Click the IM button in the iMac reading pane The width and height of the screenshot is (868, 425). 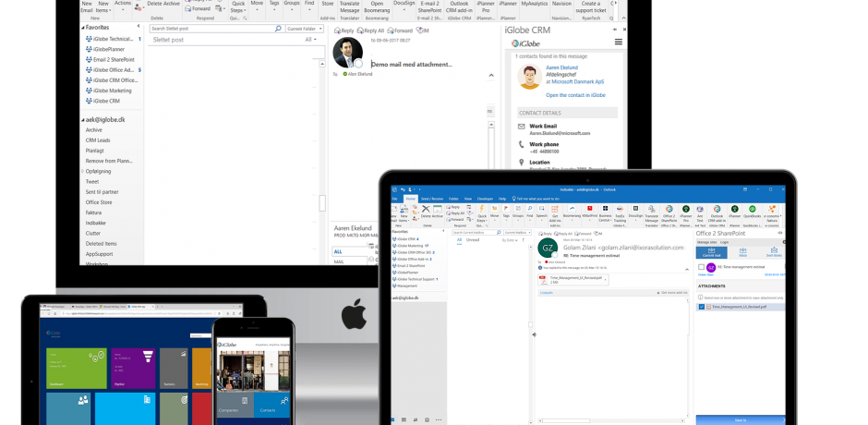click(422, 30)
